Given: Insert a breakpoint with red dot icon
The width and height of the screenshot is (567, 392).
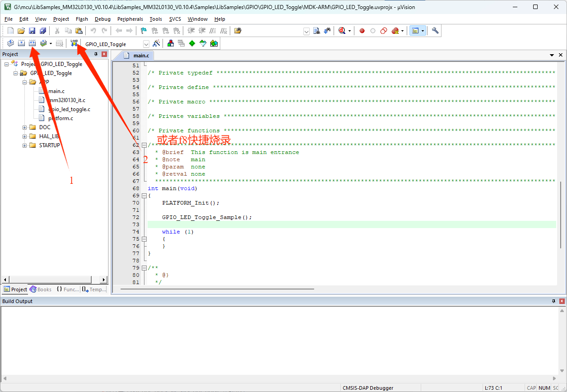Looking at the screenshot, I should (362, 31).
